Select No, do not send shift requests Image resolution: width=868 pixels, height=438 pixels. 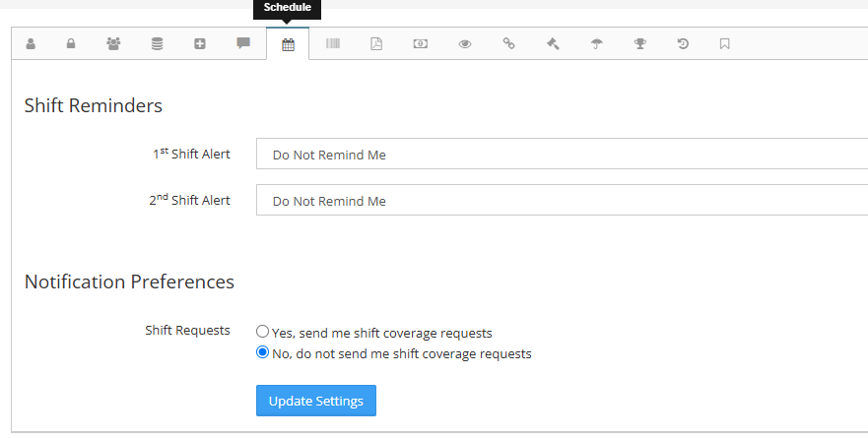[x=263, y=353]
